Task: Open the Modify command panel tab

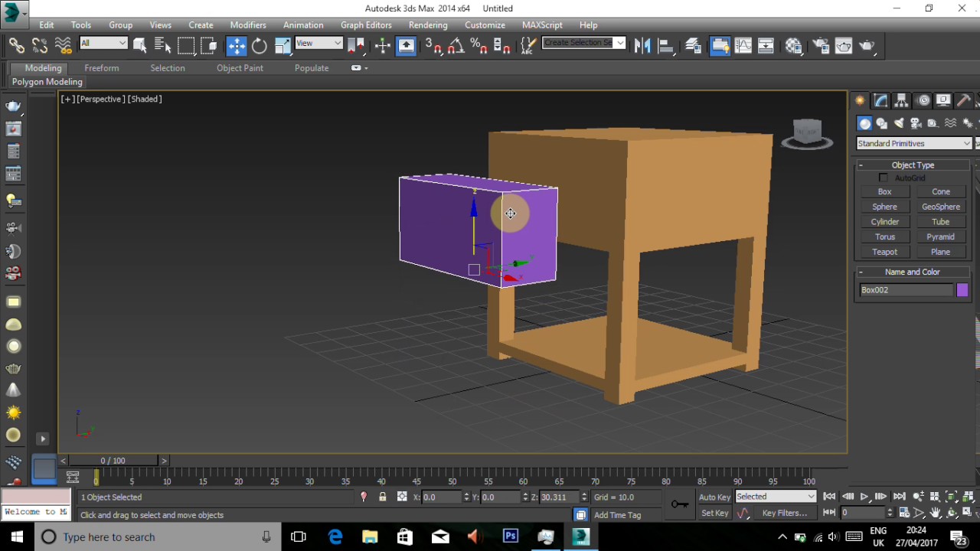Action: pos(880,101)
